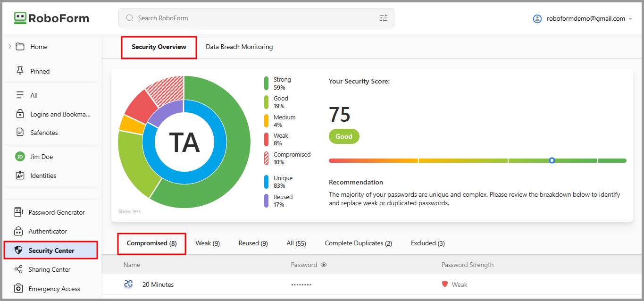This screenshot has height=301, width=644.
Task: Click the Good light-green legend swatch
Action: (x=267, y=102)
